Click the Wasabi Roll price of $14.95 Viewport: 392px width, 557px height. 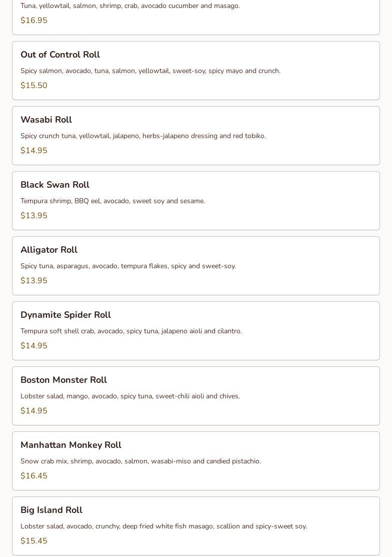(34, 151)
